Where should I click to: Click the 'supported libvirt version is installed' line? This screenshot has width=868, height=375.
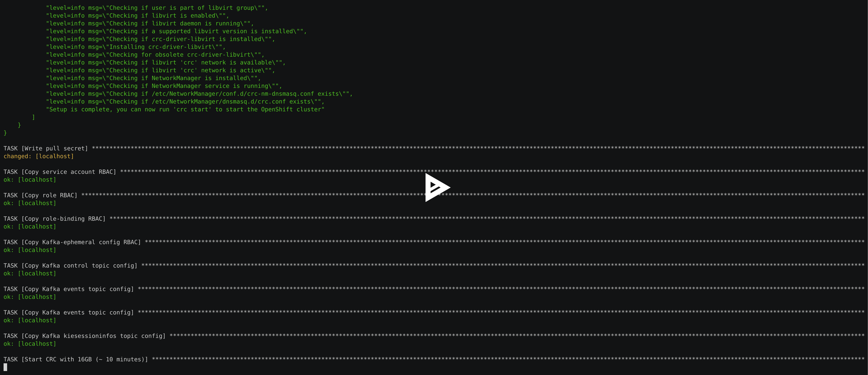click(x=176, y=31)
